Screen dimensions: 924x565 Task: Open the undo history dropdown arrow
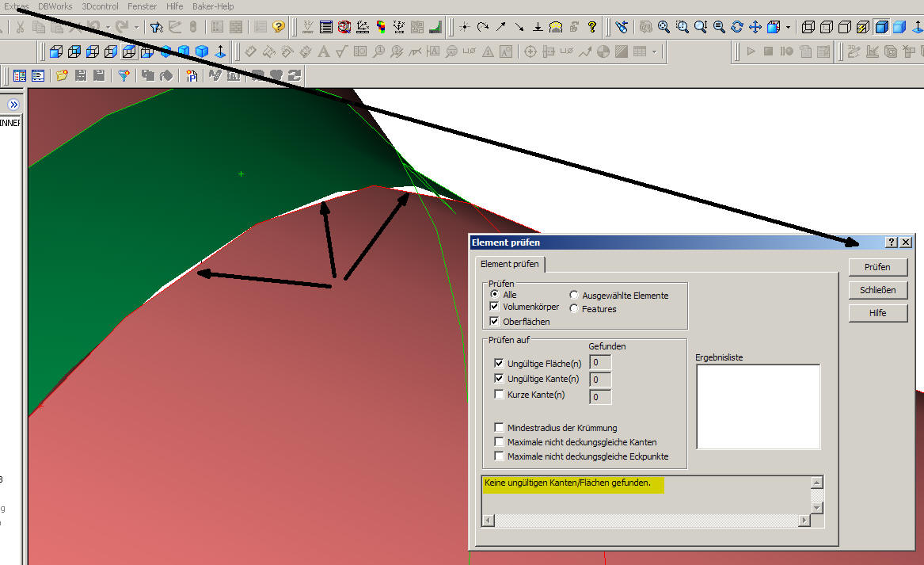(x=108, y=27)
